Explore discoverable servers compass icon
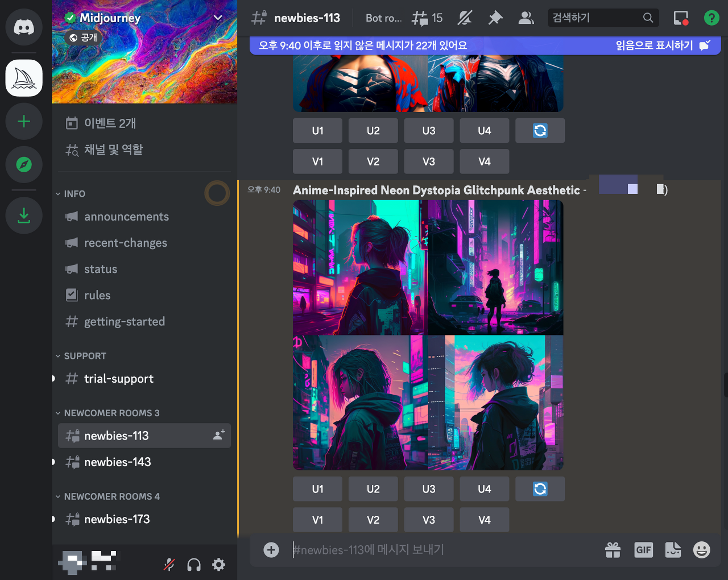Screen dimensions: 728x580 click(x=24, y=164)
